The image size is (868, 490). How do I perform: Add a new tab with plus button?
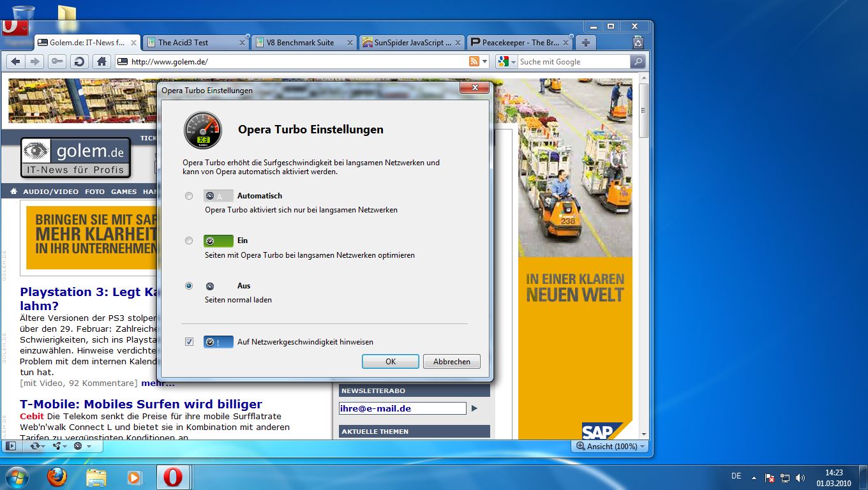(x=585, y=43)
